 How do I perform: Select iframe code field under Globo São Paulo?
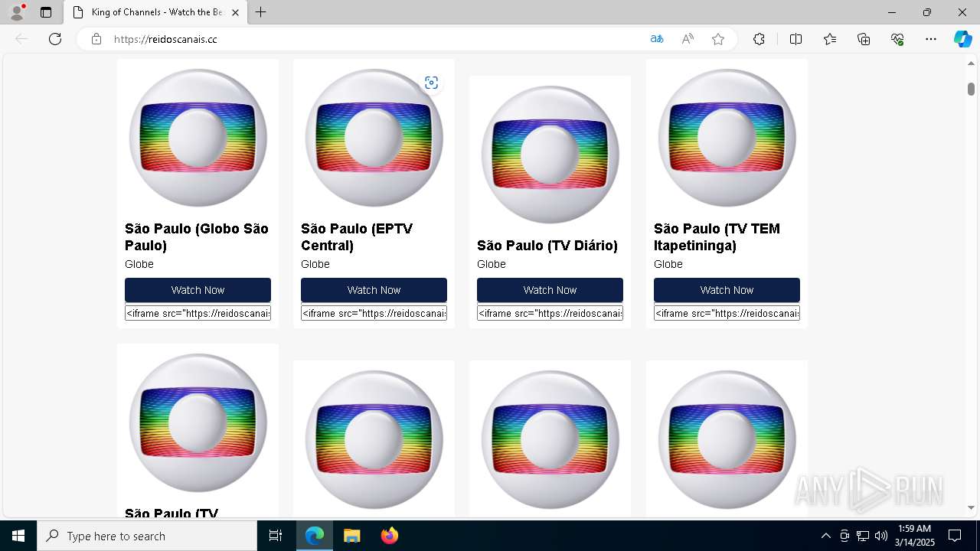(x=198, y=313)
